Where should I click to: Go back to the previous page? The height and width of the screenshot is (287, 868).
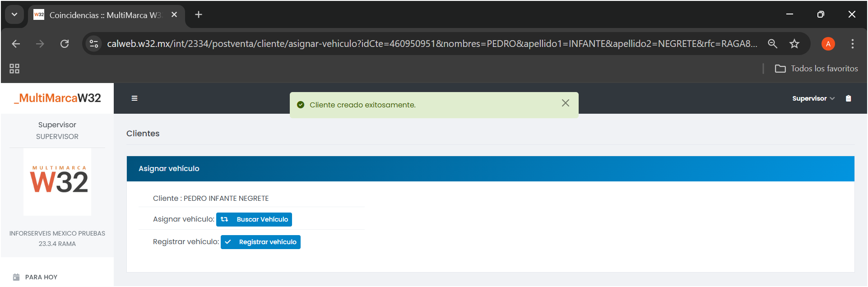coord(16,44)
